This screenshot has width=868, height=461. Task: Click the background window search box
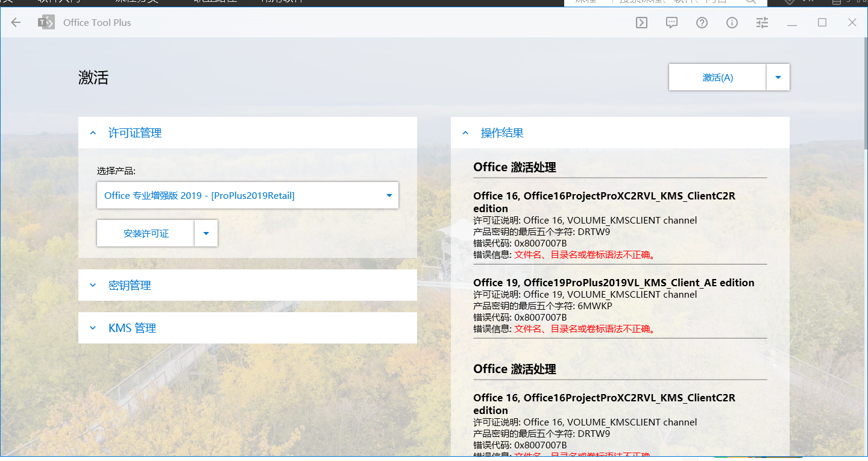[665, 2]
